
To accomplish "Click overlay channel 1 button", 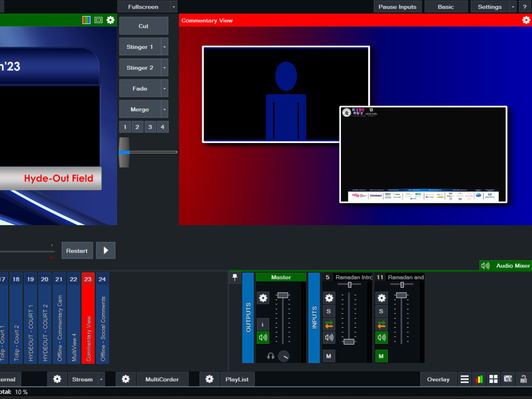I will (x=125, y=127).
